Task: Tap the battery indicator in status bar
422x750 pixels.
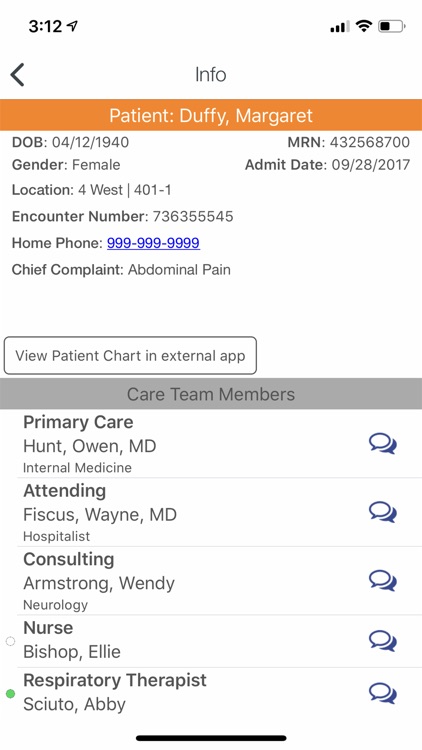Action: (392, 26)
